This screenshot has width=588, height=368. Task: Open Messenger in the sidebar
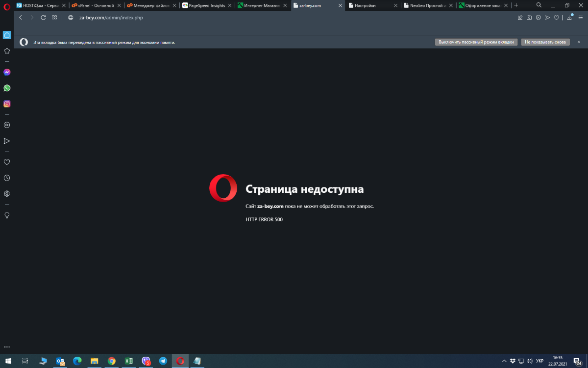coord(7,72)
